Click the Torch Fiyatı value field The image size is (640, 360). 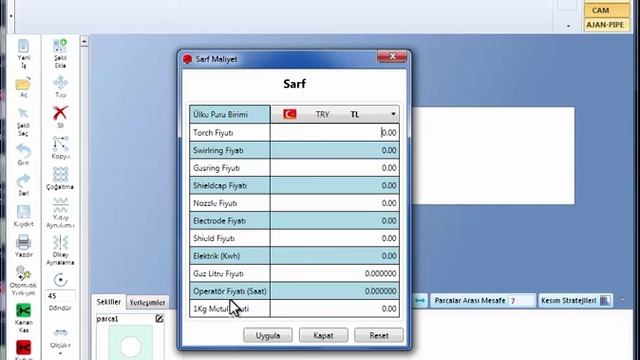click(335, 133)
